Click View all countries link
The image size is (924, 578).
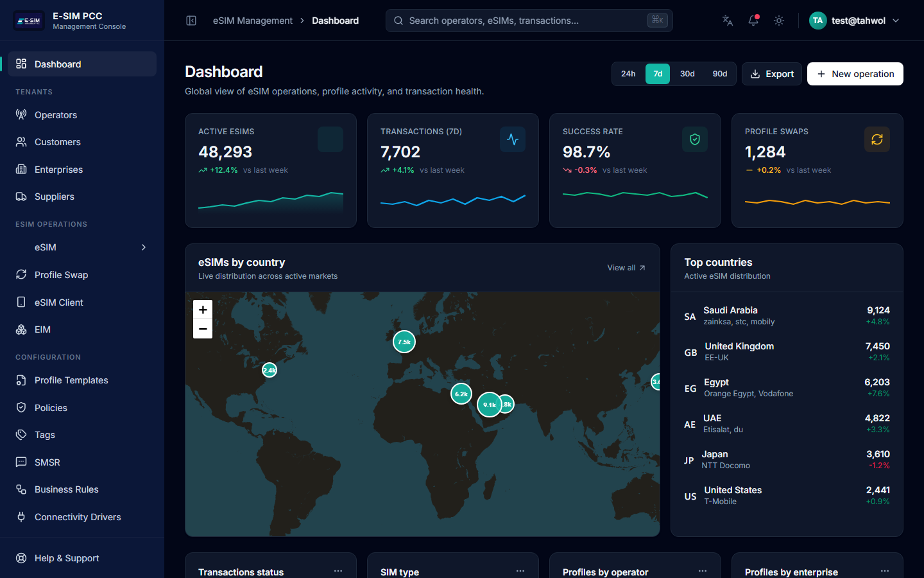[x=626, y=268]
